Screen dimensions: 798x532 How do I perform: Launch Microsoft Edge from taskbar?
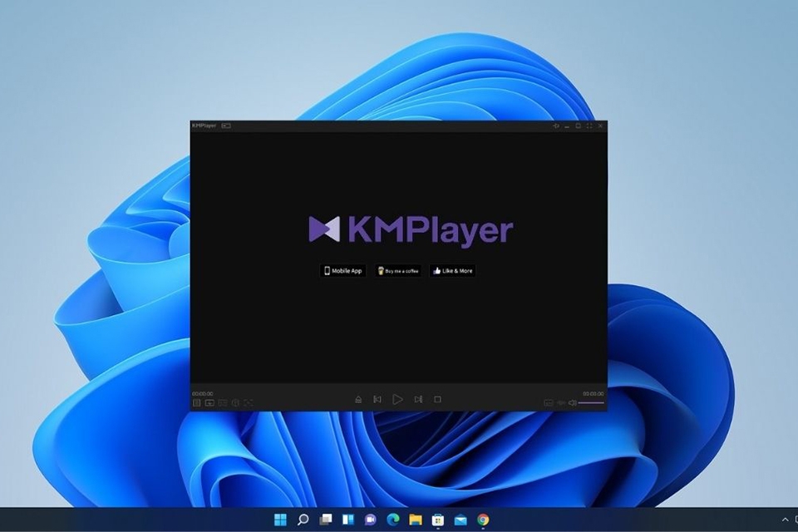click(x=393, y=520)
